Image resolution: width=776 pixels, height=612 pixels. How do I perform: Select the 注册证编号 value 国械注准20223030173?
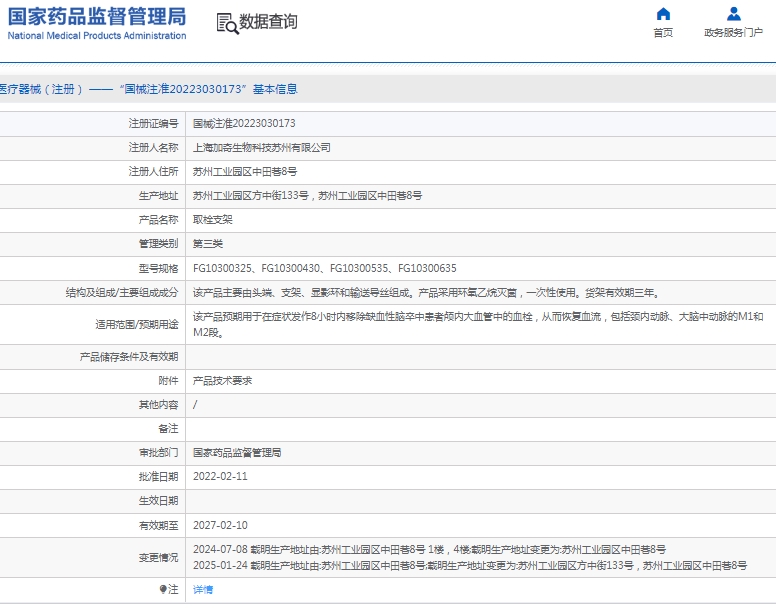pyautogui.click(x=244, y=123)
